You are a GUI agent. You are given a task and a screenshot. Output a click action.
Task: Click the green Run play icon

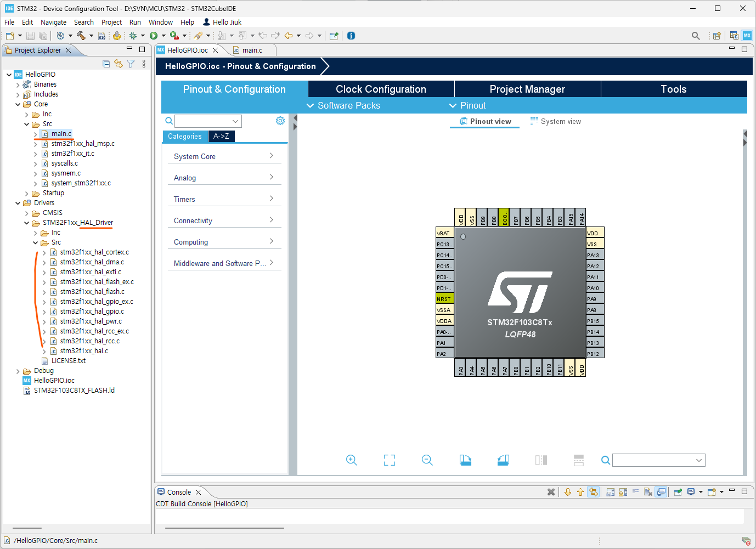pos(154,36)
